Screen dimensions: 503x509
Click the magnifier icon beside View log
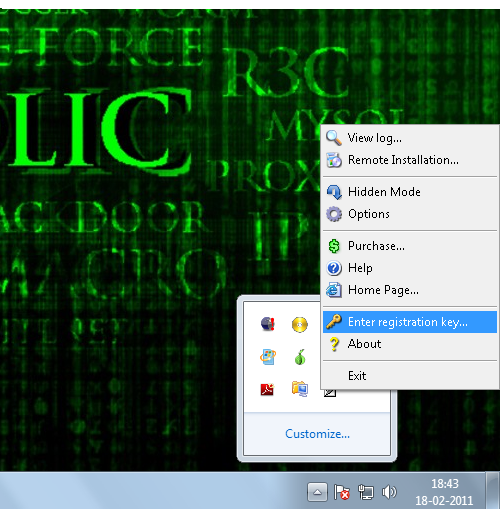[334, 138]
